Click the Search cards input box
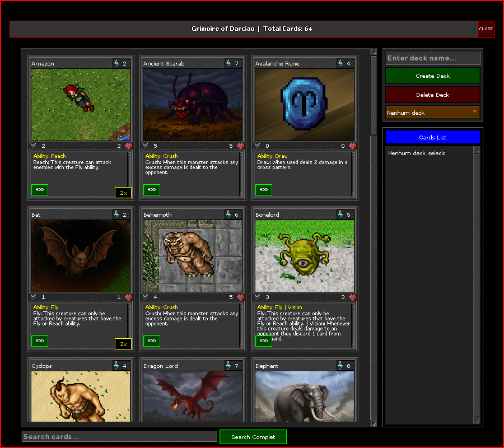504x448 pixels. coord(119,437)
